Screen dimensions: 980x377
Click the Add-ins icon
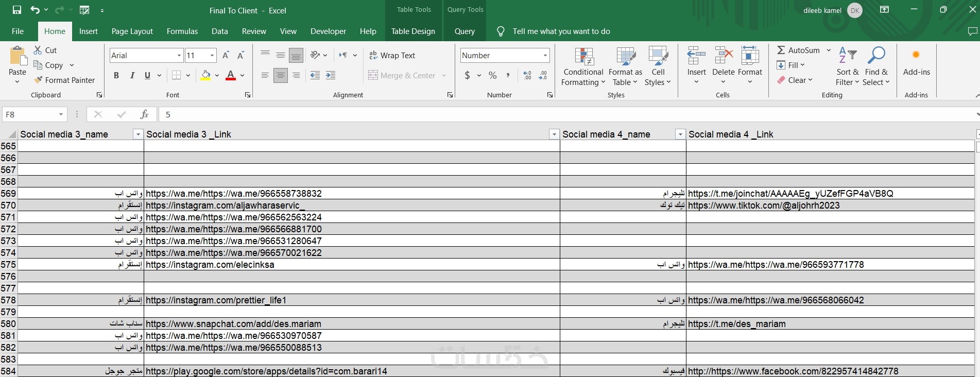tap(916, 55)
